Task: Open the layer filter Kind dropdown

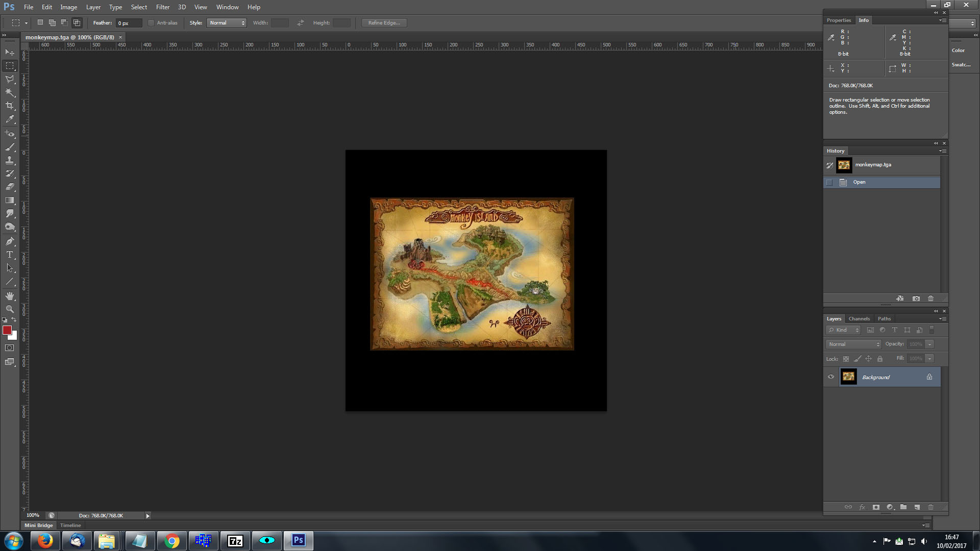Action: [x=843, y=330]
